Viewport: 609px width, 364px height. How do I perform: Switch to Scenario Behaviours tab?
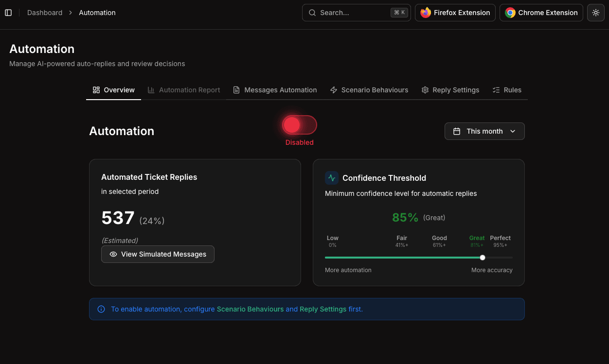click(x=369, y=90)
